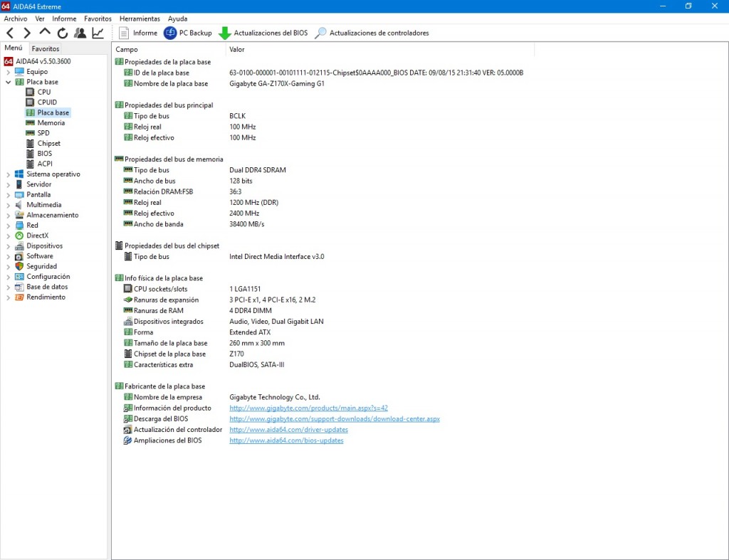729x560 pixels.
Task: Check Actualizaciones del BIOS green arrow
Action: [x=263, y=33]
